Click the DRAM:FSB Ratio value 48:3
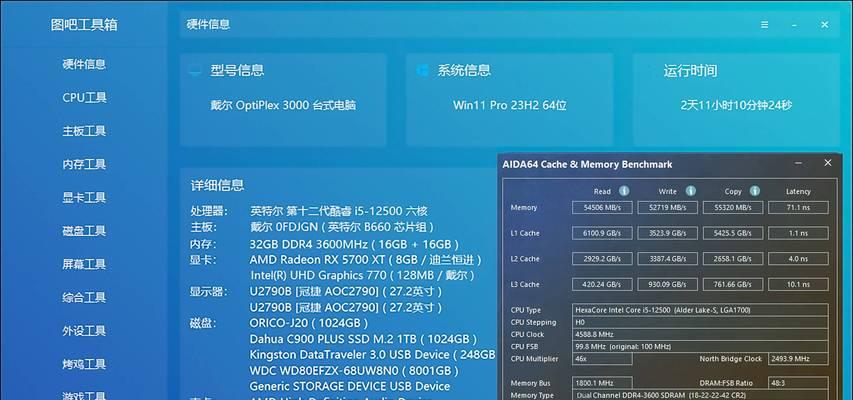This screenshot has width=853, height=400. (x=798, y=383)
